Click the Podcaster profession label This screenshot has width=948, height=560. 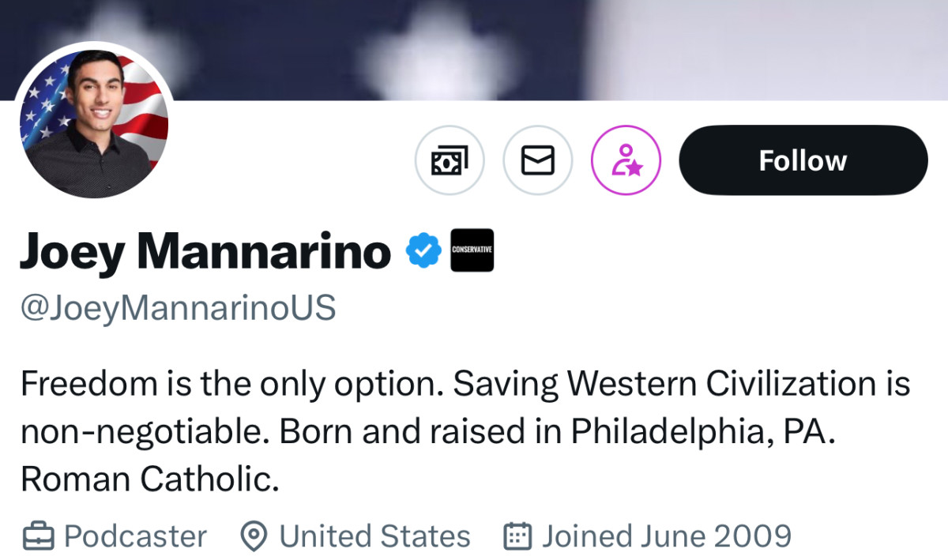click(x=135, y=537)
